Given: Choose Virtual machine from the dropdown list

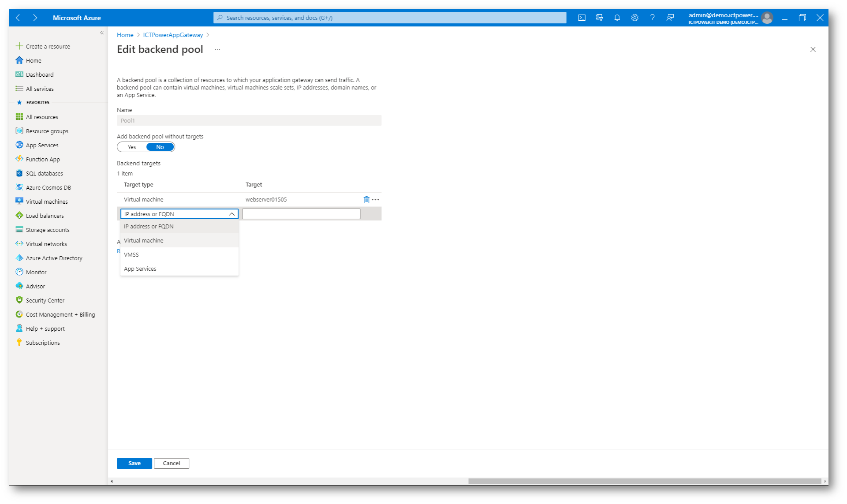Looking at the screenshot, I should (179, 240).
